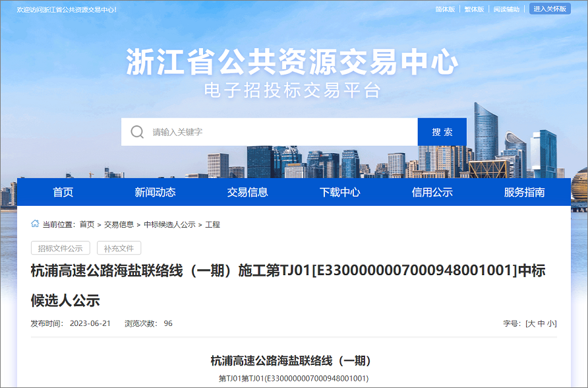Switch to 繁体版 language version

pos(474,9)
